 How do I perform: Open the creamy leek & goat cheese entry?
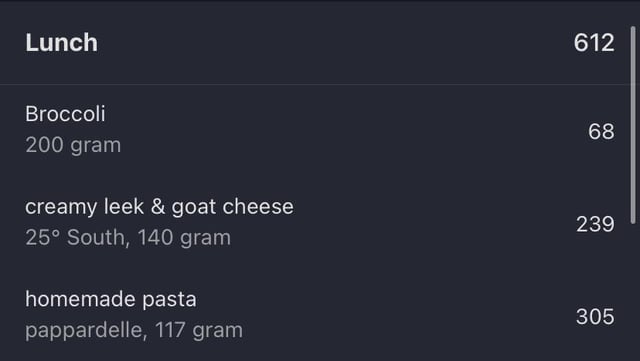pyautogui.click(x=315, y=222)
